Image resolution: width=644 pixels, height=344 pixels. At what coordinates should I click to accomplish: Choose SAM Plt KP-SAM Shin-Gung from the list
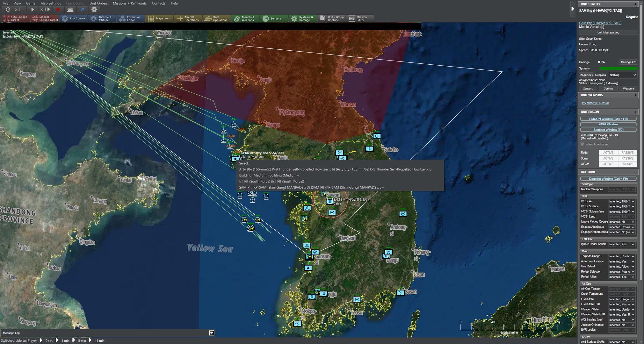point(340,187)
